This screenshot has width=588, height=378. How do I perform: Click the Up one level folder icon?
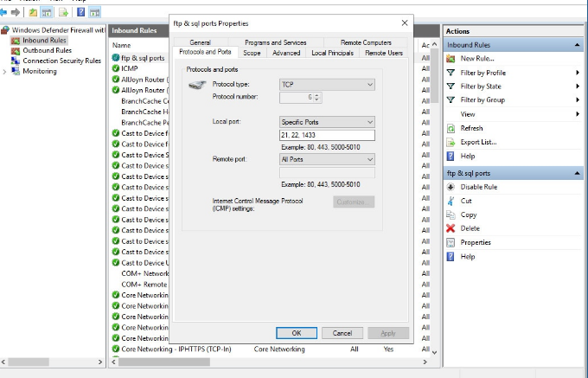click(x=33, y=12)
